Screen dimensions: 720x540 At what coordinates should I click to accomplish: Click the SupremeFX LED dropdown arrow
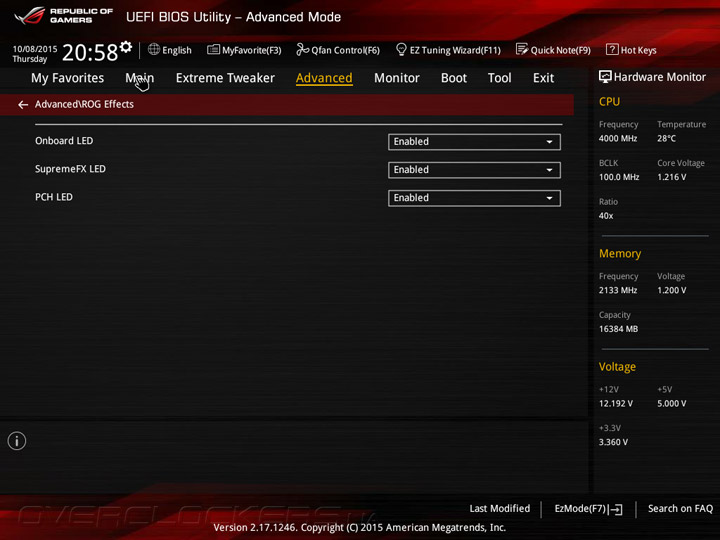tap(549, 170)
